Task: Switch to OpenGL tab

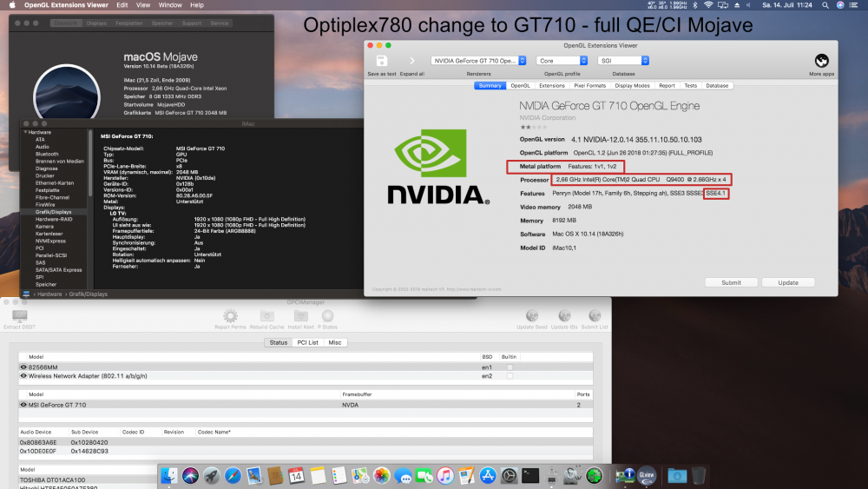Action: coord(520,85)
